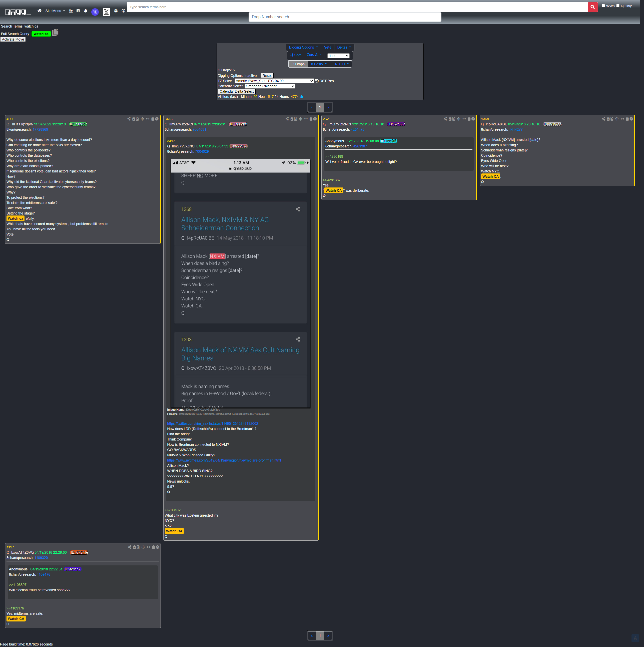
Task: Click the Reset digging options button
Action: click(267, 76)
